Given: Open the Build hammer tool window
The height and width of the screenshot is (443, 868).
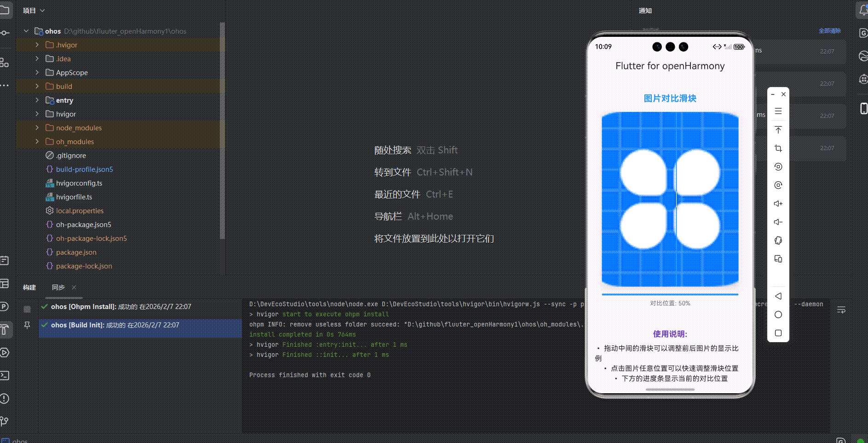Looking at the screenshot, I should [x=4, y=329].
